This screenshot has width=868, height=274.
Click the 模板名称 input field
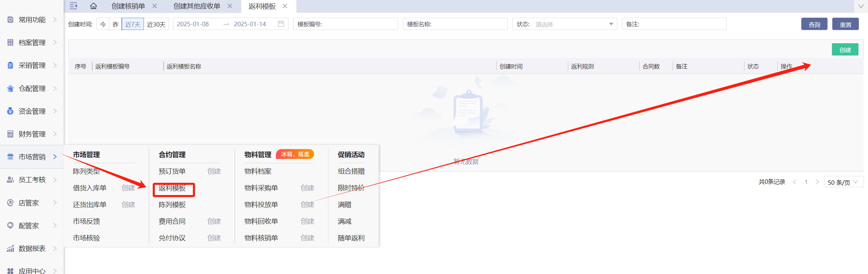coord(468,24)
